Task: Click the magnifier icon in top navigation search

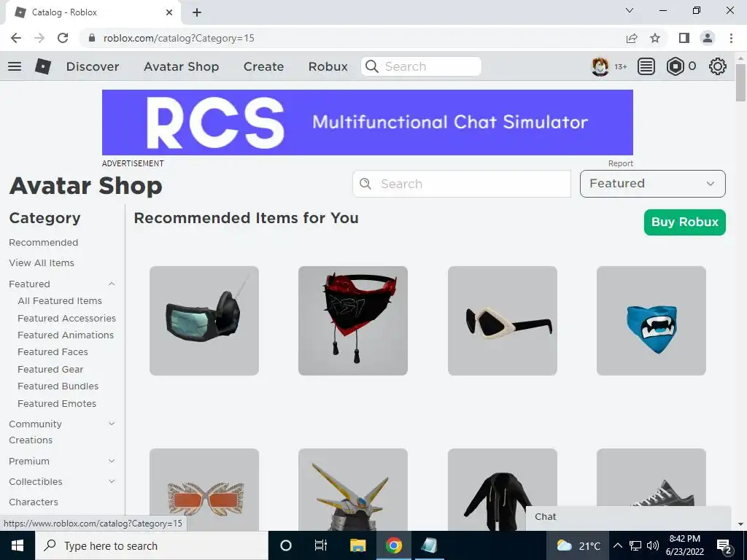Action: tap(372, 66)
